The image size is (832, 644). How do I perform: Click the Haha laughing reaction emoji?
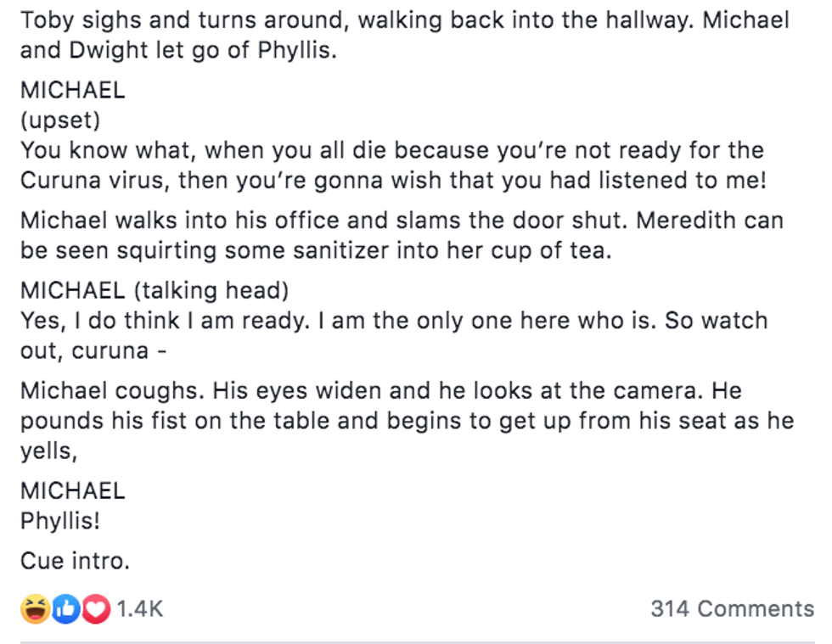click(35, 609)
